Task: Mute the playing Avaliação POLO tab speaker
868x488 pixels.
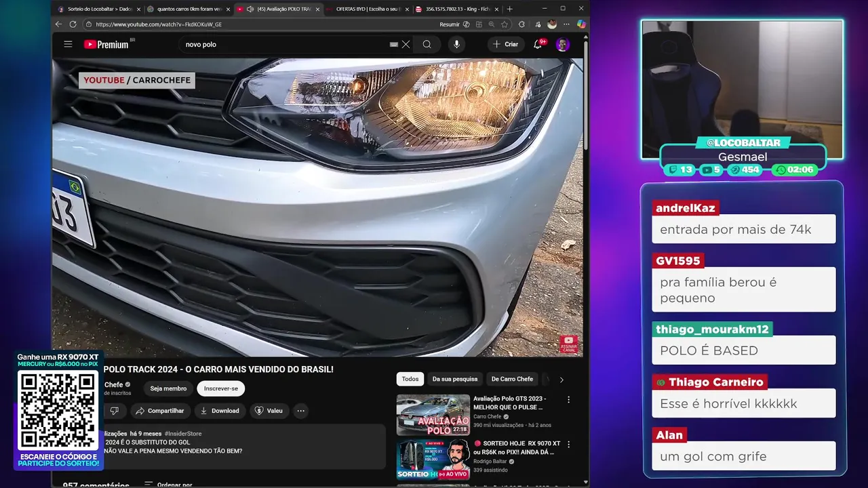Action: tap(250, 9)
